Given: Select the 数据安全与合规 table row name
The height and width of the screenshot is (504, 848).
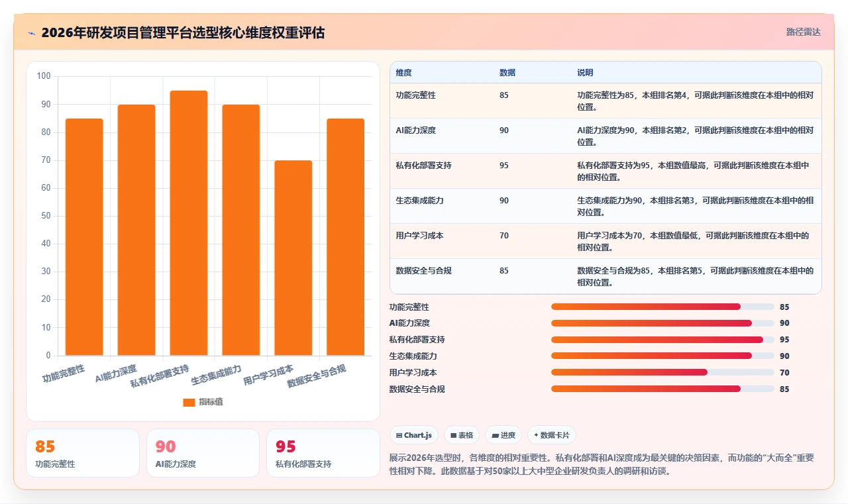Looking at the screenshot, I should [424, 271].
